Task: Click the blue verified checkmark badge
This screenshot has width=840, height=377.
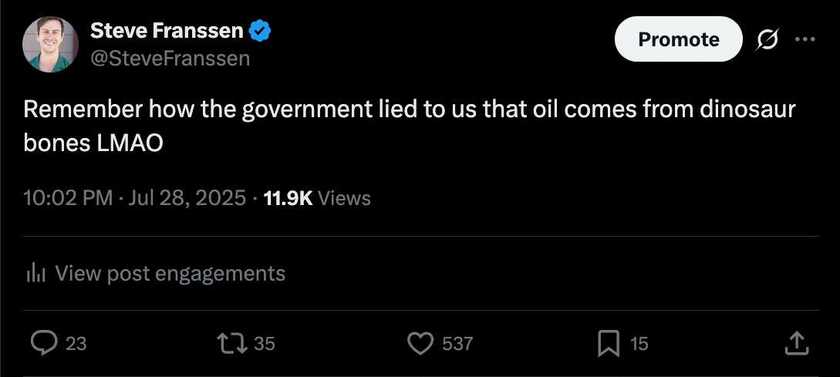Action: 261,32
